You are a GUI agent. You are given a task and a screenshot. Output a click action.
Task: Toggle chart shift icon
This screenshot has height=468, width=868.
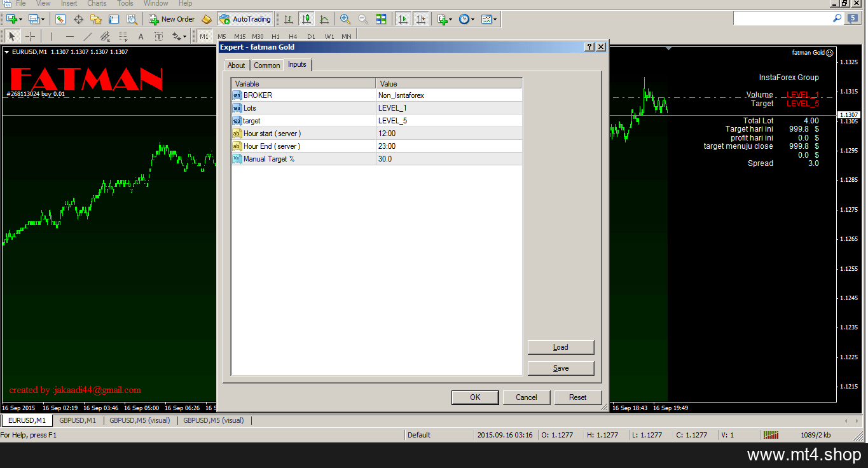tap(421, 19)
